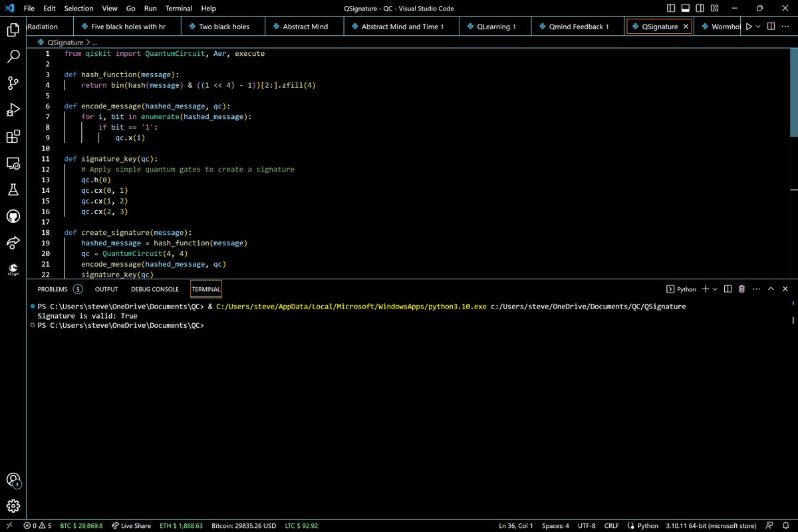This screenshot has height=532, width=798.
Task: Open the GitHub view icon
Action: pyautogui.click(x=13, y=216)
